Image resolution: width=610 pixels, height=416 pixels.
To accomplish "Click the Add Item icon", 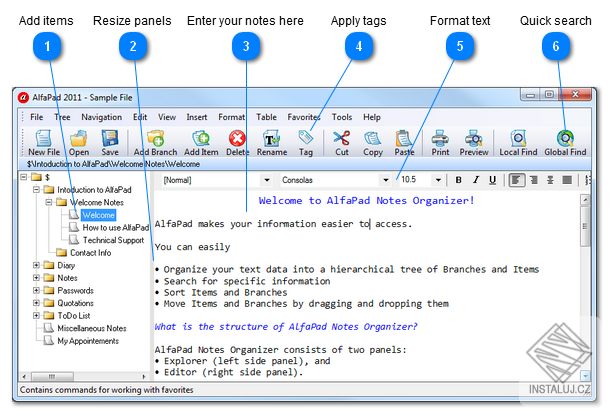I will click(x=201, y=138).
